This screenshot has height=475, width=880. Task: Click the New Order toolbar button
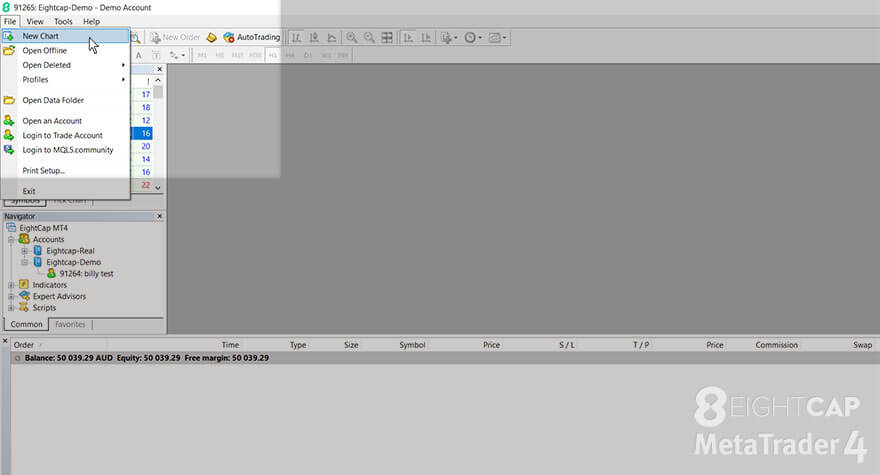tap(175, 37)
